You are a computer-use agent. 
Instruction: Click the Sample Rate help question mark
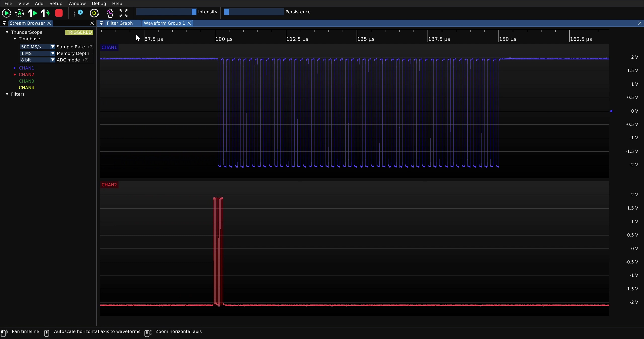pyautogui.click(x=91, y=47)
